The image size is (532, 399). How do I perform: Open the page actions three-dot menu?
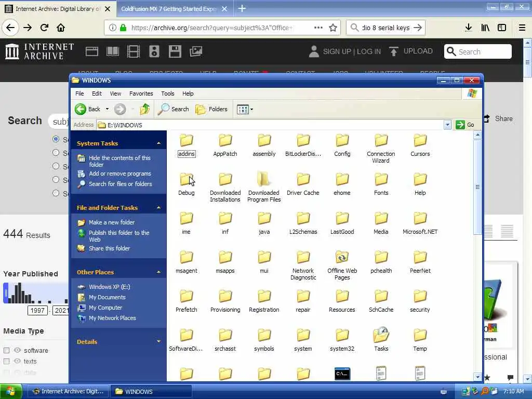318,28
